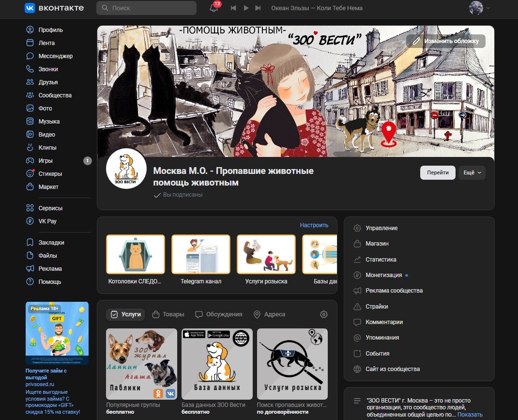Click Вы подписаны subscription status
Viewport: 518px width, 420px height.
click(178, 195)
